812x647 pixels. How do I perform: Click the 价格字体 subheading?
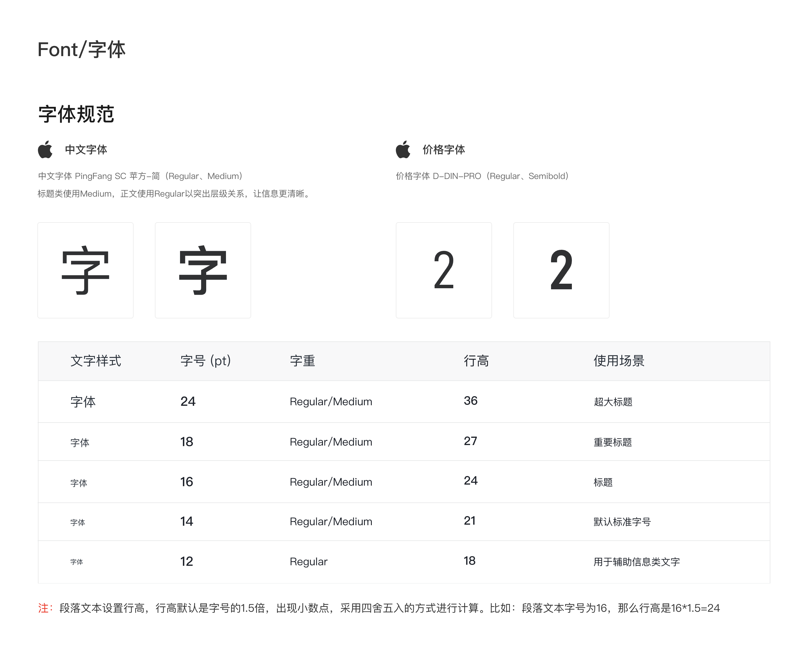[x=444, y=150]
